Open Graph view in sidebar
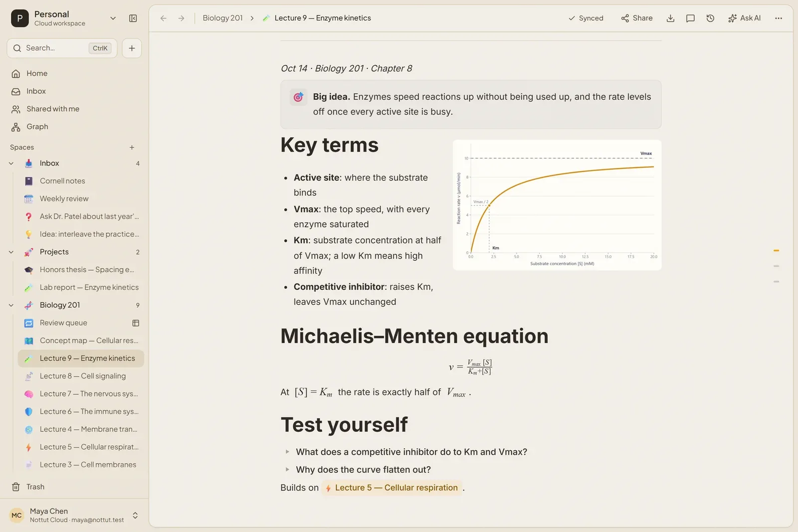 [x=75, y=127]
